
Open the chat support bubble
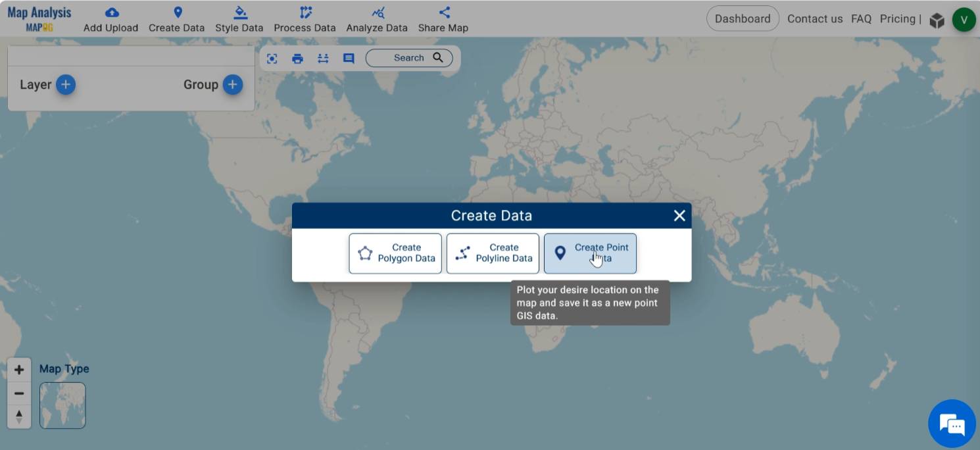952,424
